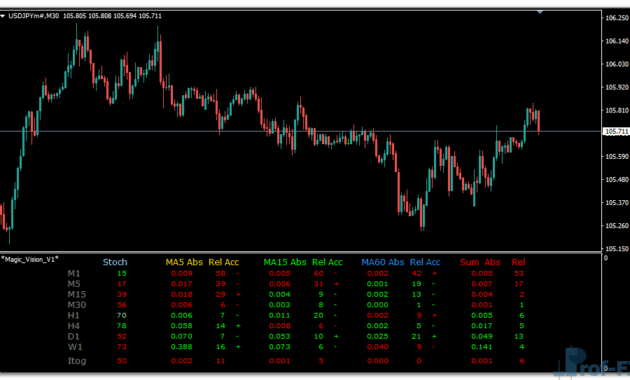Open the chart menu arrow beside USDJPYm#,M30
The image size is (630, 380).
(x=3, y=16)
